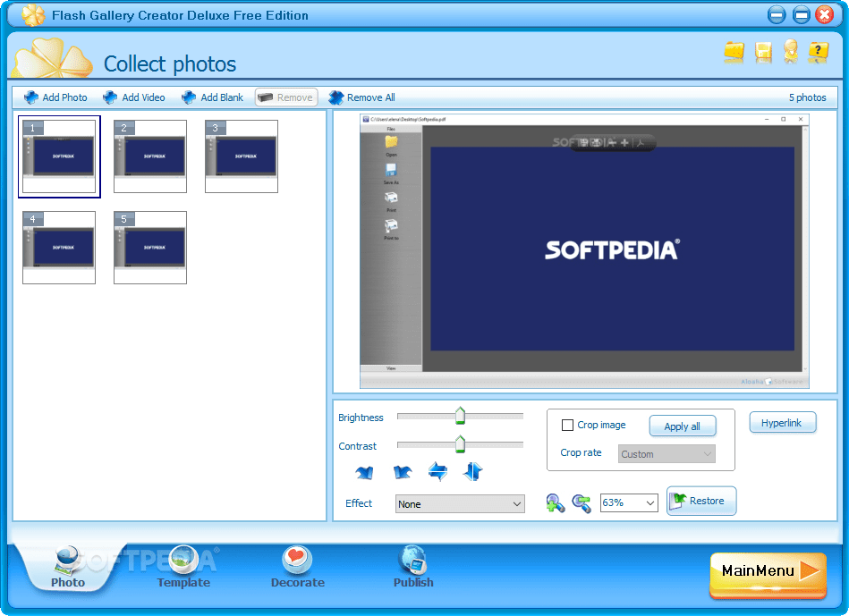Click the 5 photos count label
The height and width of the screenshot is (616, 849).
click(x=807, y=97)
